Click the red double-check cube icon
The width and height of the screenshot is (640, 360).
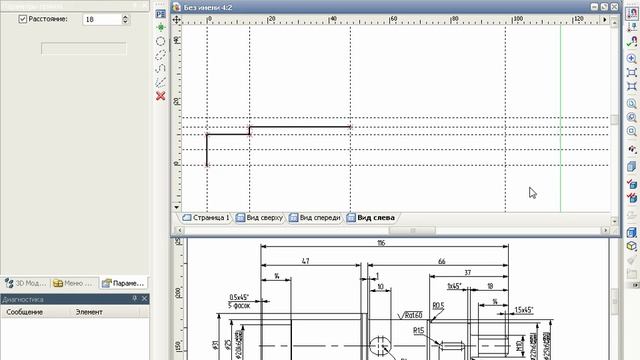632,198
